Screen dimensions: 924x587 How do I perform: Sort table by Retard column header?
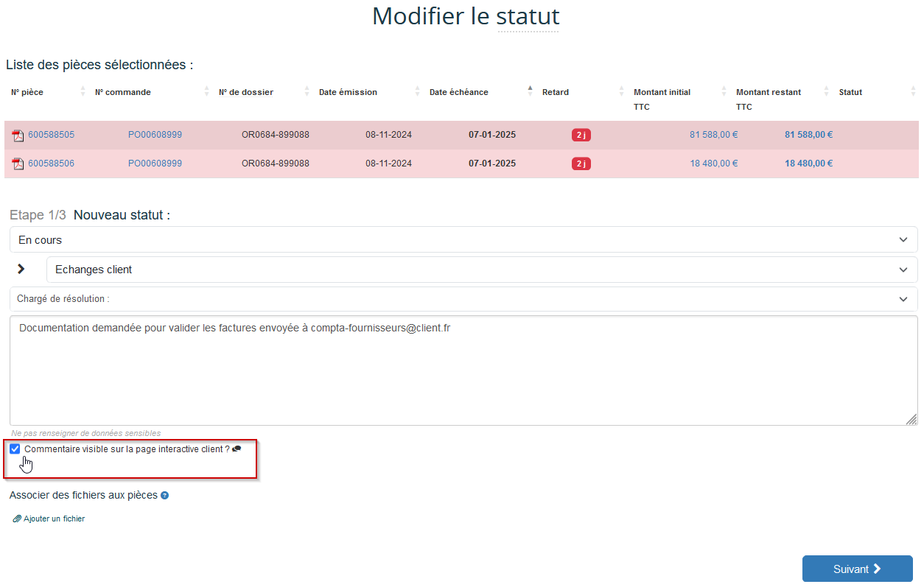(x=556, y=92)
